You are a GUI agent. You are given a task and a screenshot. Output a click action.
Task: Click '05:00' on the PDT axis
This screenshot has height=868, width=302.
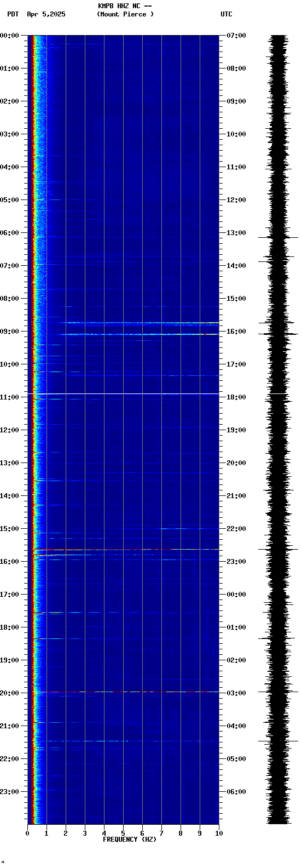point(9,200)
